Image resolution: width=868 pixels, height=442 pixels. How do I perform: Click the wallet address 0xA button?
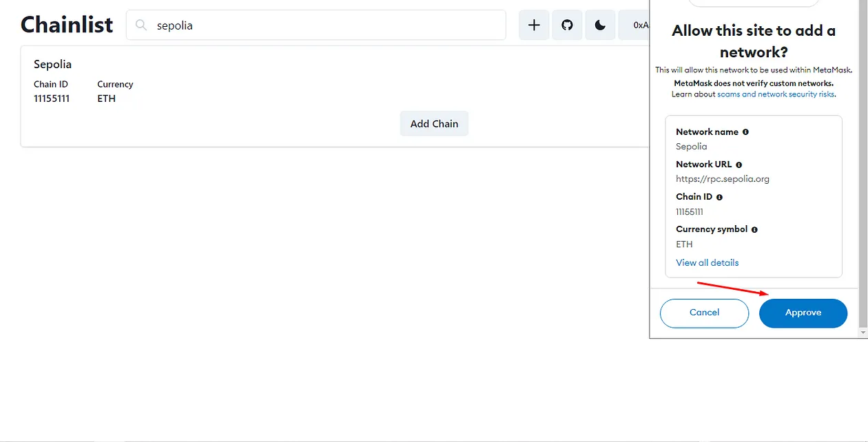point(634,25)
